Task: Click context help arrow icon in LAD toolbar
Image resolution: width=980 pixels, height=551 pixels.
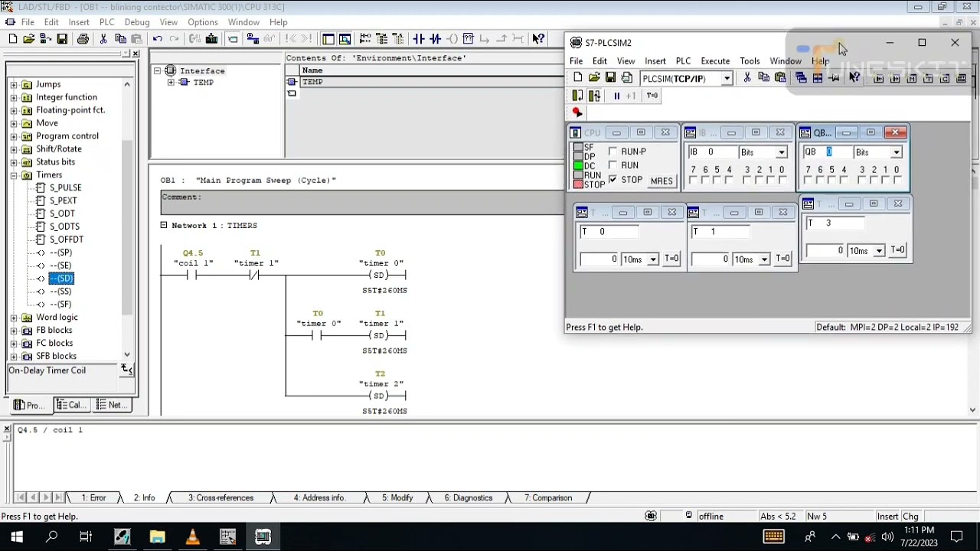Action: point(538,39)
